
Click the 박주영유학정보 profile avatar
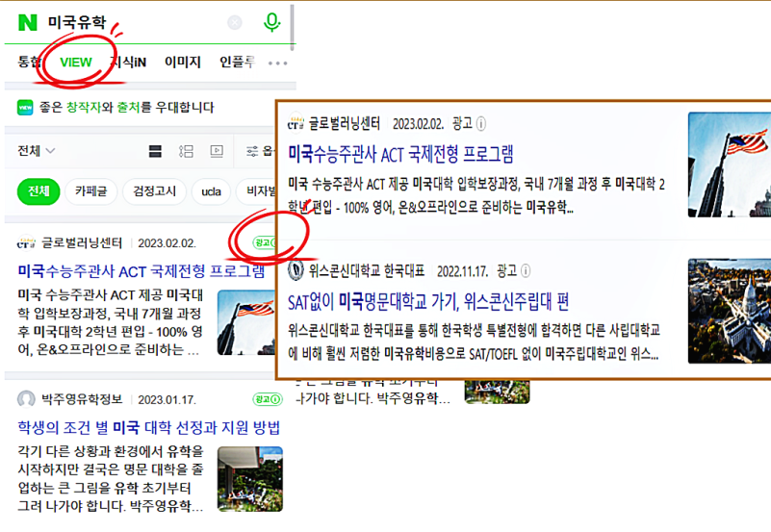tap(26, 399)
